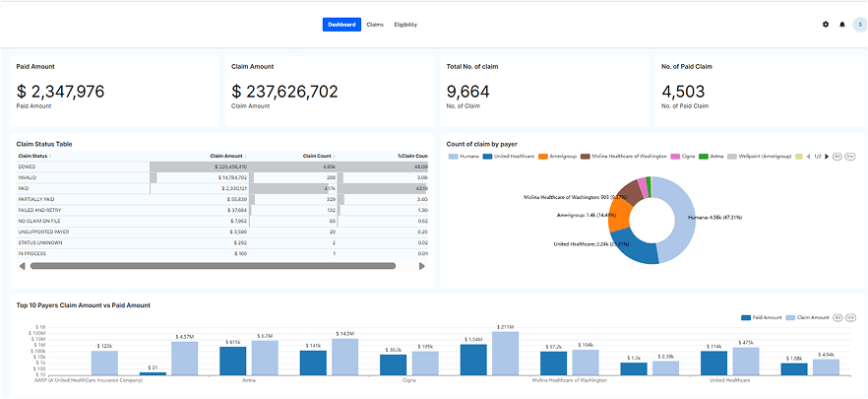Viewport: 868px width, 399px height.
Task: Switch to the Claims tab
Action: coord(374,25)
